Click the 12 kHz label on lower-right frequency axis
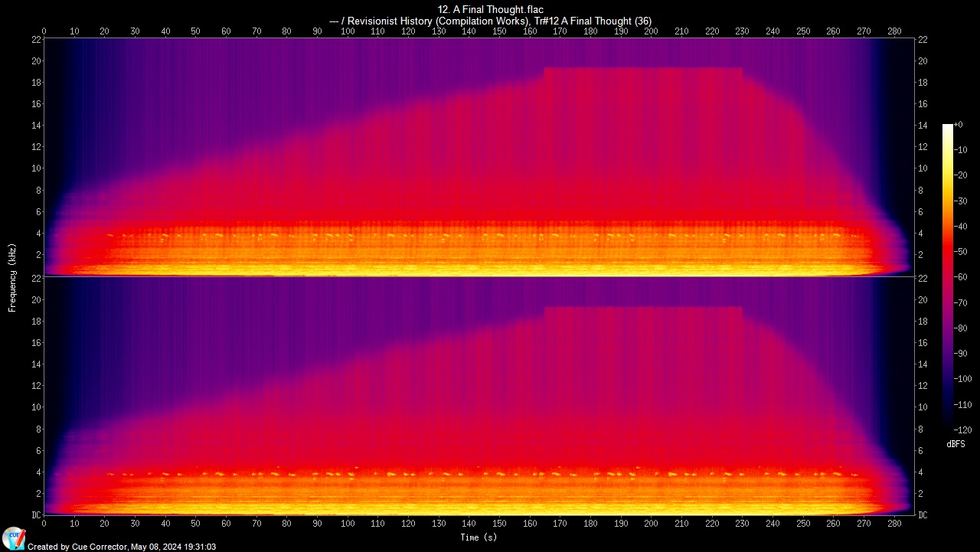980x552 pixels. [923, 386]
